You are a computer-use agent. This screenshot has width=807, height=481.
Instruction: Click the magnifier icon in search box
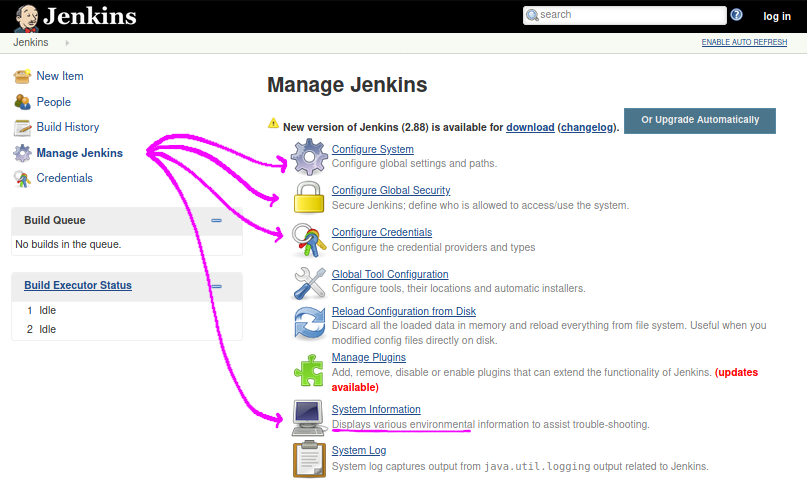(532, 15)
